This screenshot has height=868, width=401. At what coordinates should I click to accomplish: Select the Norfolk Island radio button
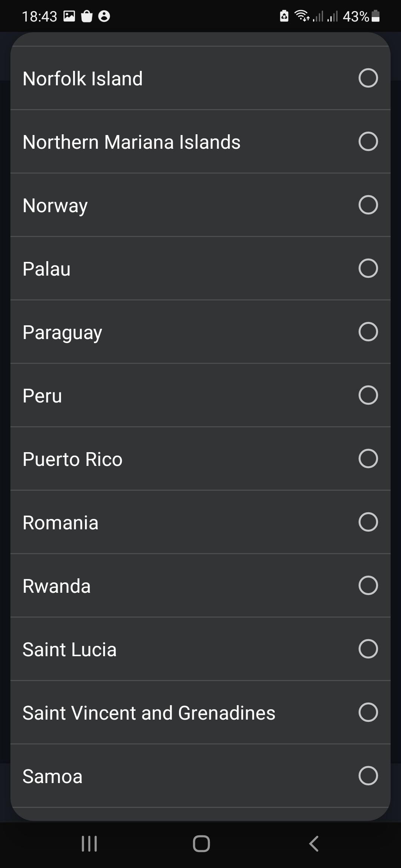pyautogui.click(x=368, y=78)
